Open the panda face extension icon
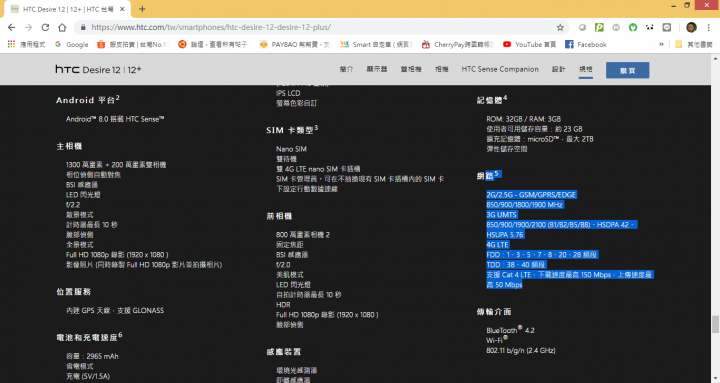The width and height of the screenshot is (720, 383). click(x=649, y=28)
